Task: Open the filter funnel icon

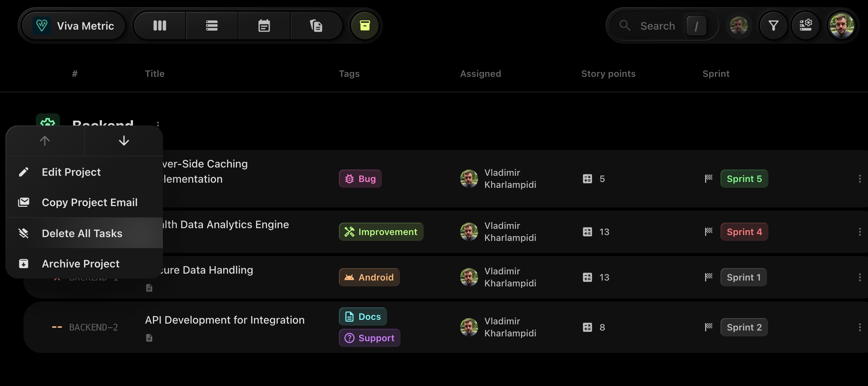Action: coord(773,26)
